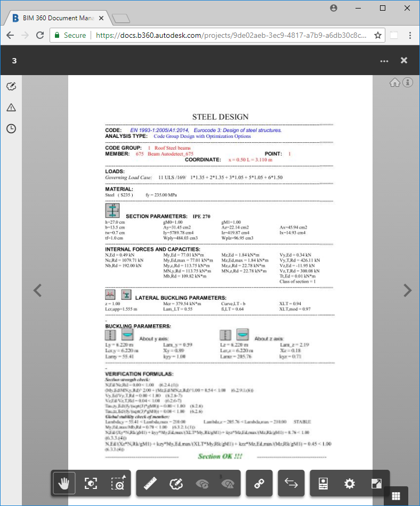Open the viewer info icon

(x=408, y=83)
